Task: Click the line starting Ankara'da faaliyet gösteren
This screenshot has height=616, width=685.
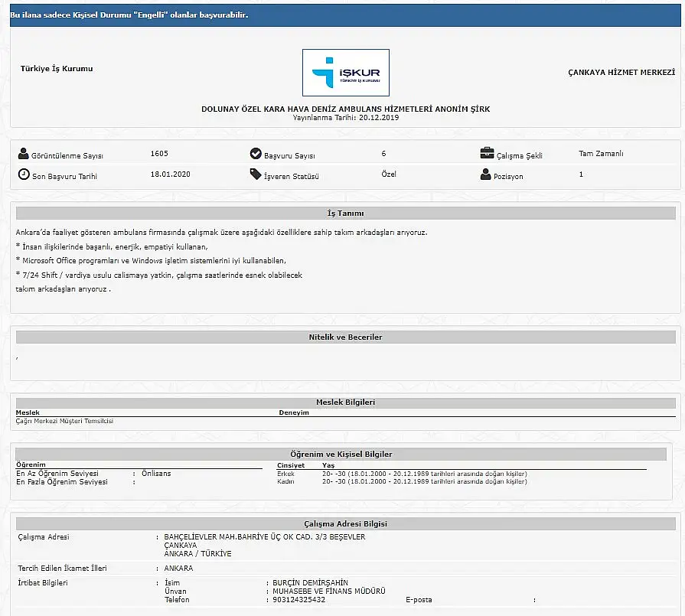Action: (x=221, y=233)
